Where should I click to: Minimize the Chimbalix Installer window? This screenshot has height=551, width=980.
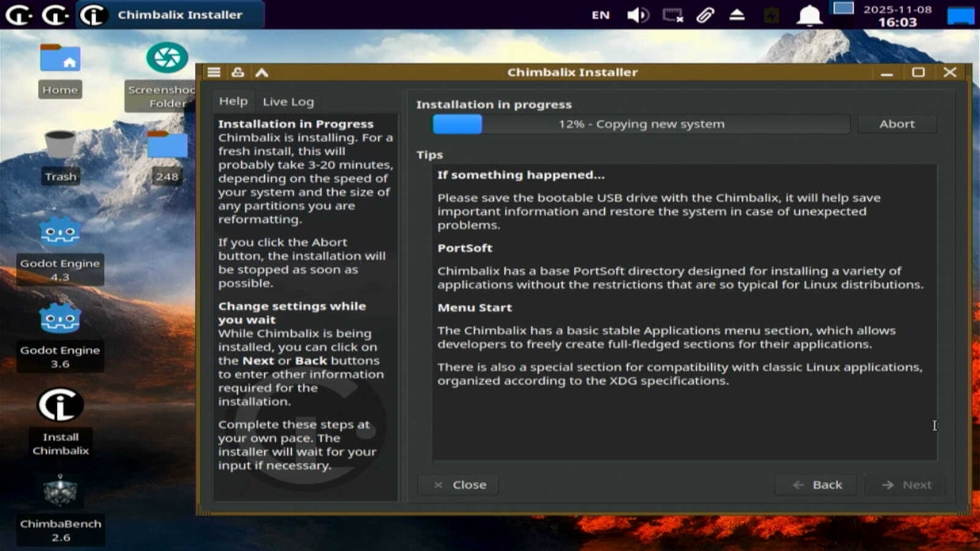(x=887, y=73)
